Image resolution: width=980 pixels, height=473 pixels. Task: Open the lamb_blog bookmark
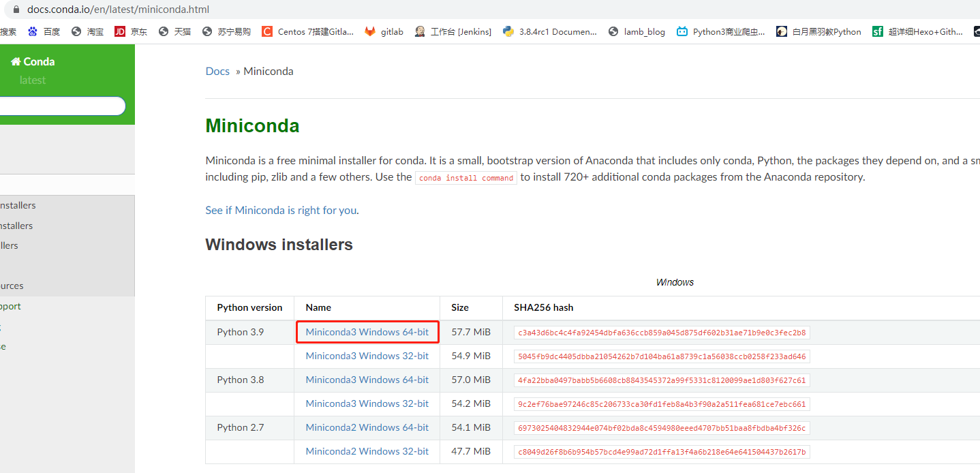(637, 31)
